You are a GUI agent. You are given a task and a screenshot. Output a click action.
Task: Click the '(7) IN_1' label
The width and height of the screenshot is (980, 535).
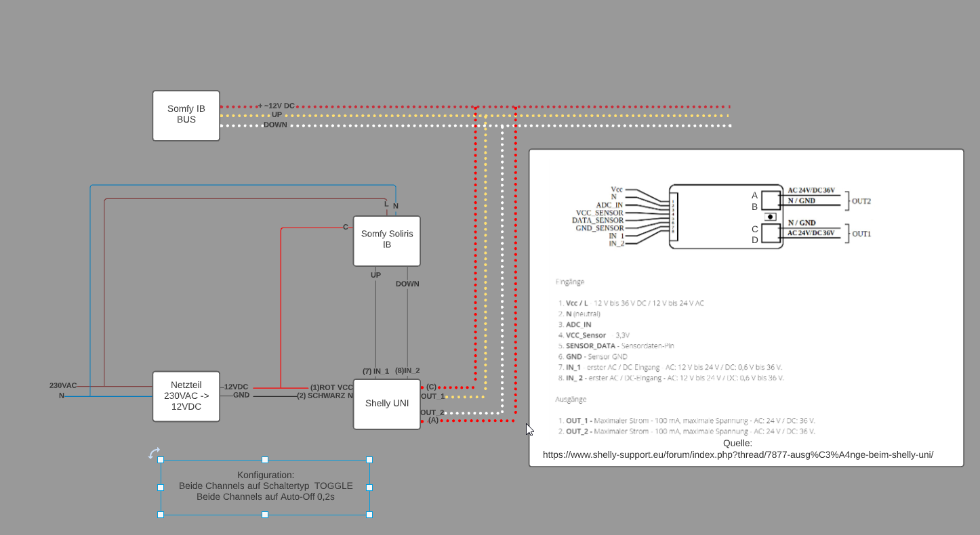tap(375, 371)
